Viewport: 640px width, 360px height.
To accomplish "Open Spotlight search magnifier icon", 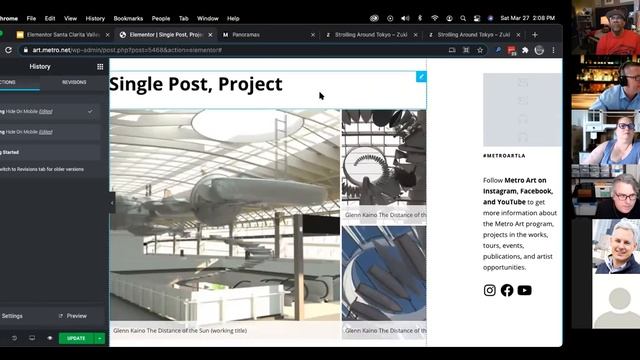I will coord(463,18).
